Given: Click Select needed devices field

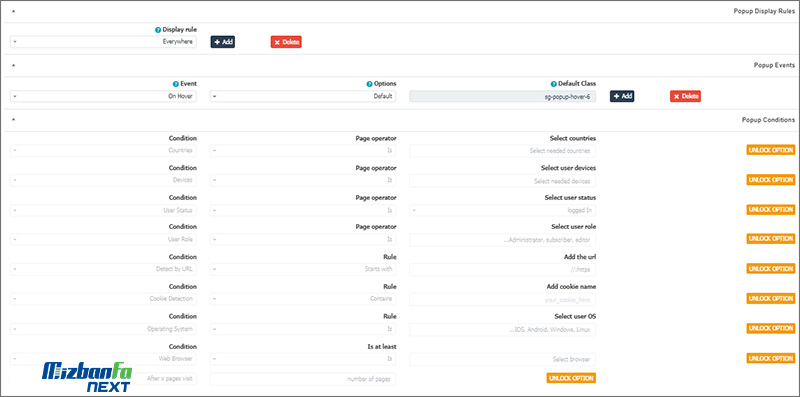Looking at the screenshot, I should [503, 181].
